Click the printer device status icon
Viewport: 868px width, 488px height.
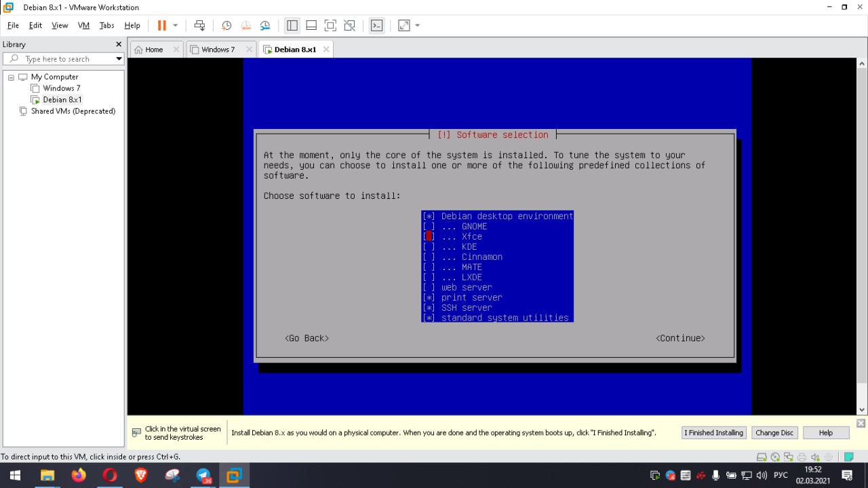pyautogui.click(x=802, y=457)
